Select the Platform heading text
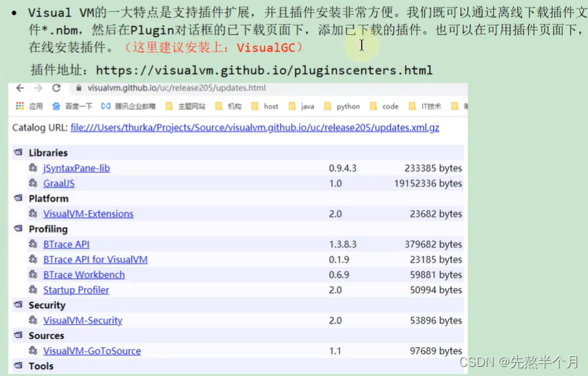 (x=49, y=199)
